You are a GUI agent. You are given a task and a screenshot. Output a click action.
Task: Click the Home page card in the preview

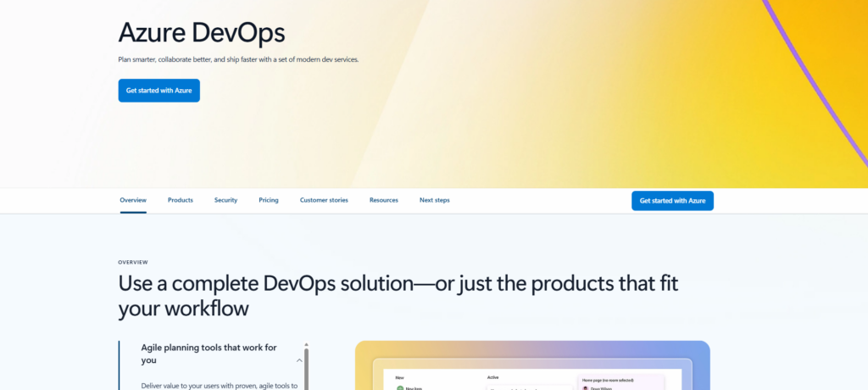(x=620, y=382)
